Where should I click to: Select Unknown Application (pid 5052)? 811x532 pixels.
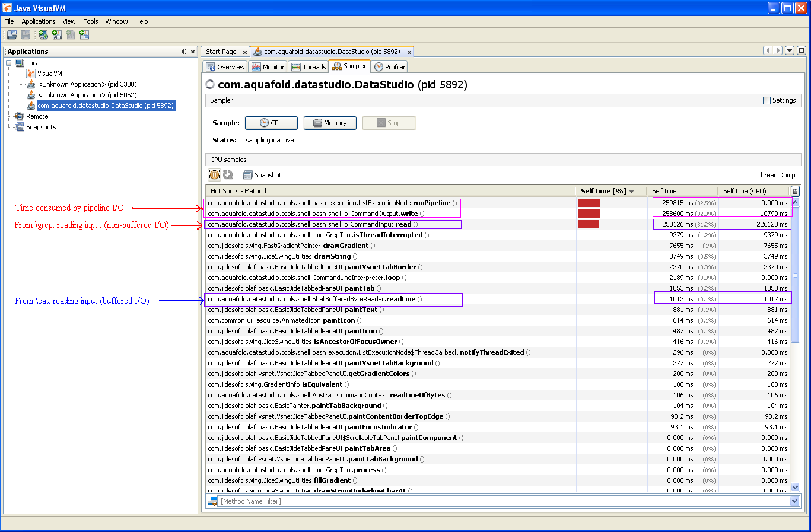pos(87,95)
